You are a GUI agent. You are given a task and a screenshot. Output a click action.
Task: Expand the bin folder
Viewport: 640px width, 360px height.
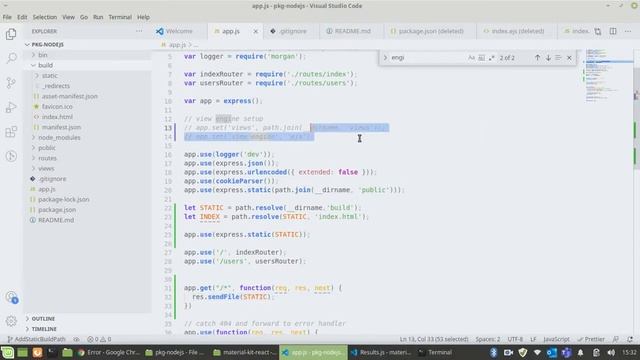coord(43,55)
